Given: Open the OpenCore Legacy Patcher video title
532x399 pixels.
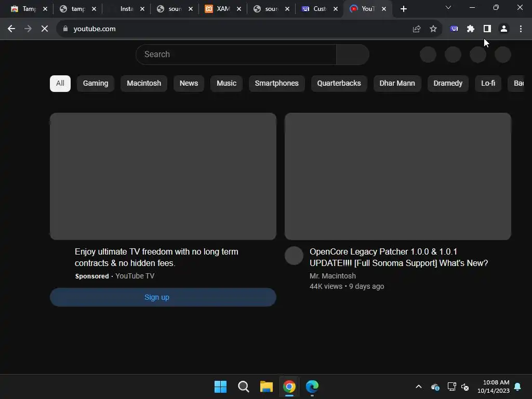Looking at the screenshot, I should point(398,257).
